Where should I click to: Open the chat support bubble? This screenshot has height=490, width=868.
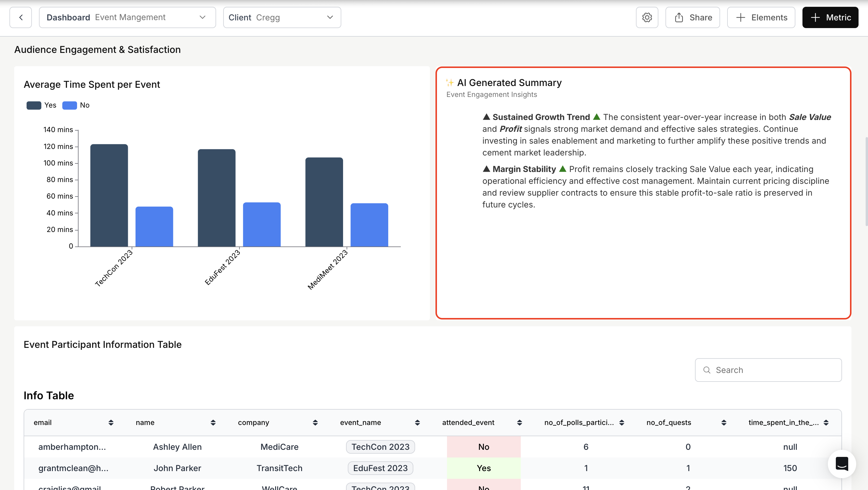[841, 464]
